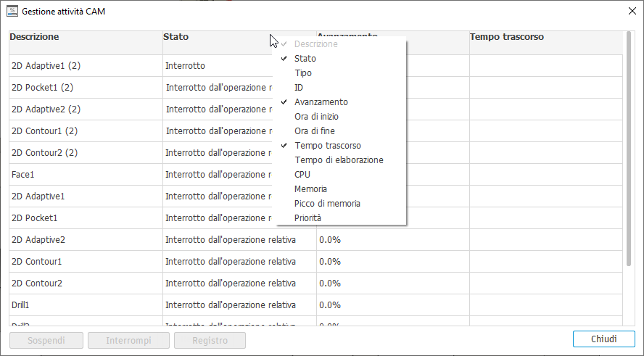
Task: Toggle off the Avanzamento column
Action: pyautogui.click(x=321, y=102)
